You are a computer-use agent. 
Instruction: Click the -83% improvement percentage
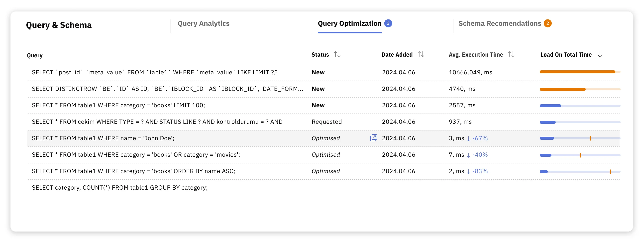click(480, 171)
